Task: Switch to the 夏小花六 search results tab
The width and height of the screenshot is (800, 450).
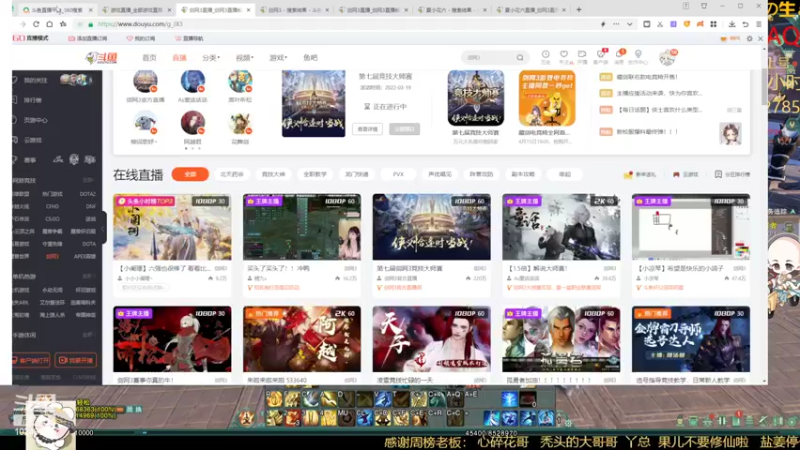Action: [452, 10]
